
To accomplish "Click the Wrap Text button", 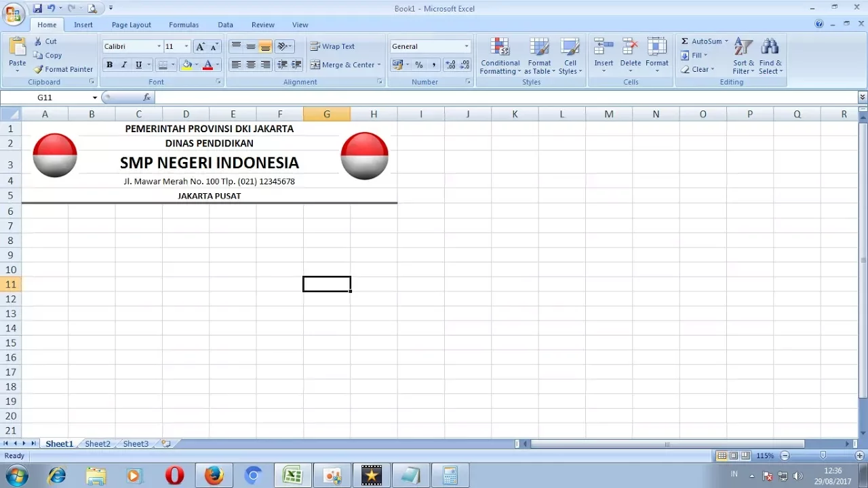I will [x=332, y=47].
